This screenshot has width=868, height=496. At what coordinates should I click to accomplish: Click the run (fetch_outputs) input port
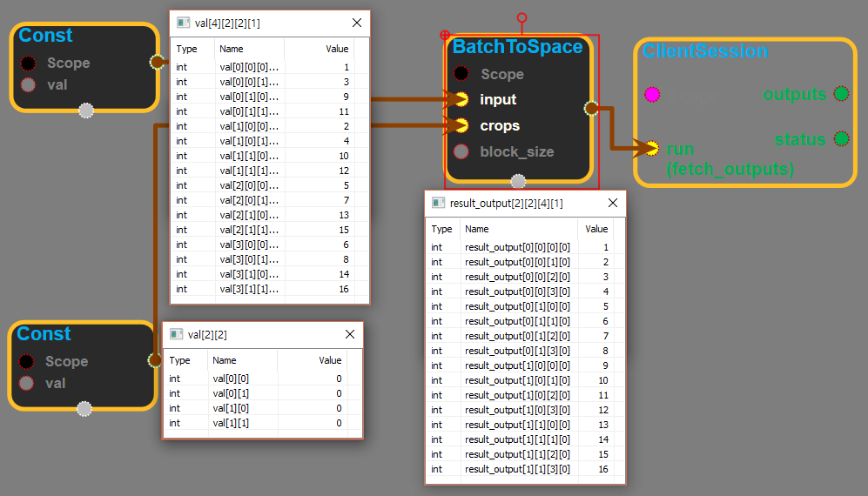coord(652,149)
